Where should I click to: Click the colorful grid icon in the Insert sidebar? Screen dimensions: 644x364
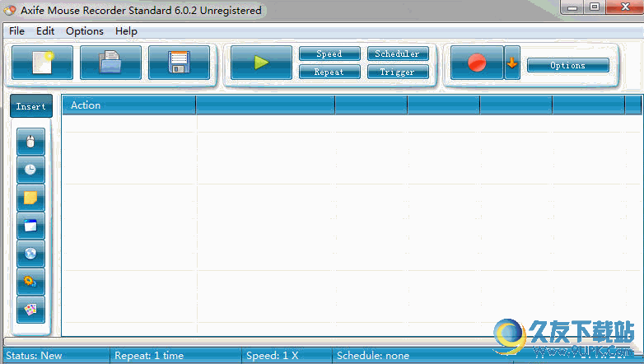tap(30, 310)
